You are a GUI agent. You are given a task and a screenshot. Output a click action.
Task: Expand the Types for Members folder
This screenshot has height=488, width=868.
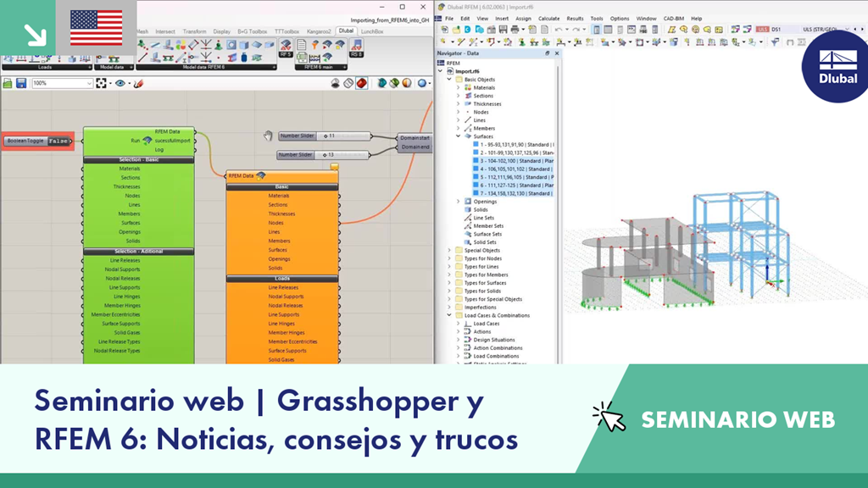(449, 274)
